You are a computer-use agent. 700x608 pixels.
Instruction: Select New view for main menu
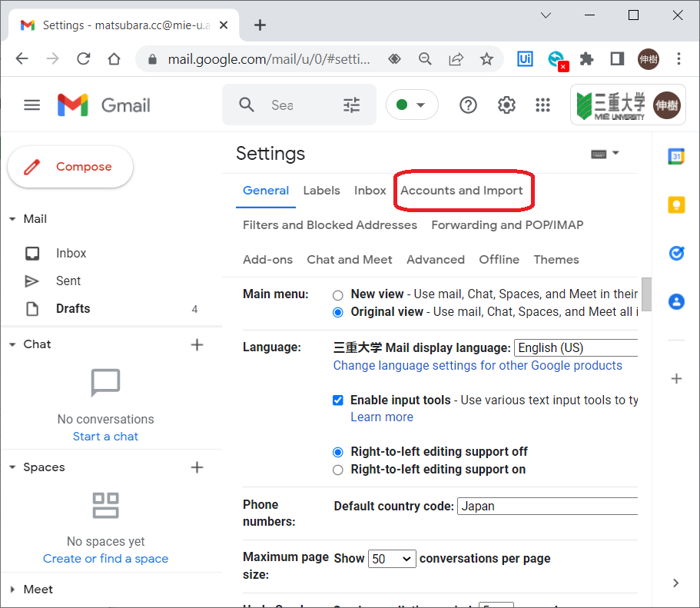pos(338,295)
